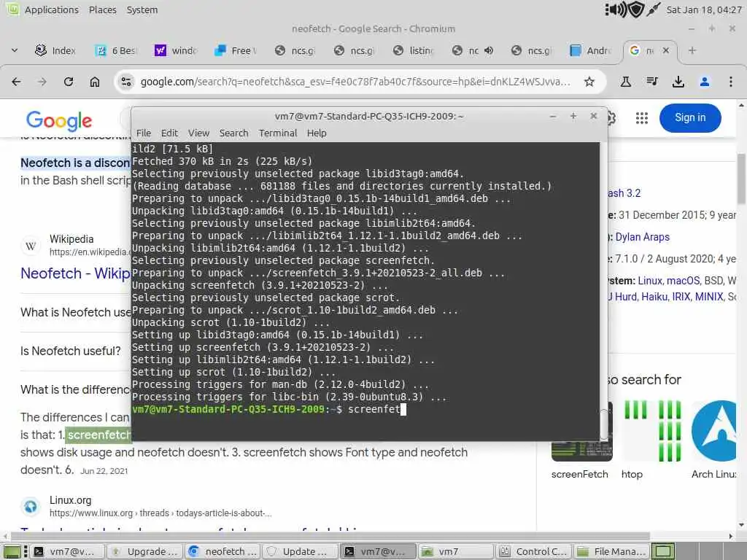Open the Terminal menu in terminal menubar
Screen dimensions: 747x560
(x=278, y=133)
